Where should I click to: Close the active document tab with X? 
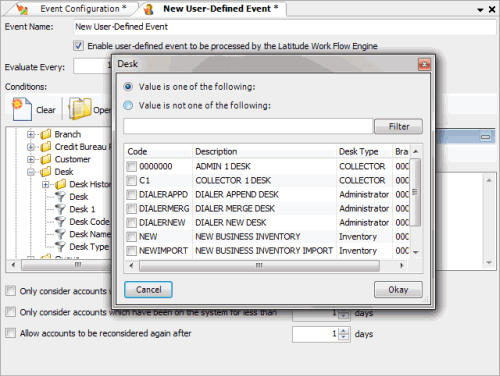[x=492, y=9]
